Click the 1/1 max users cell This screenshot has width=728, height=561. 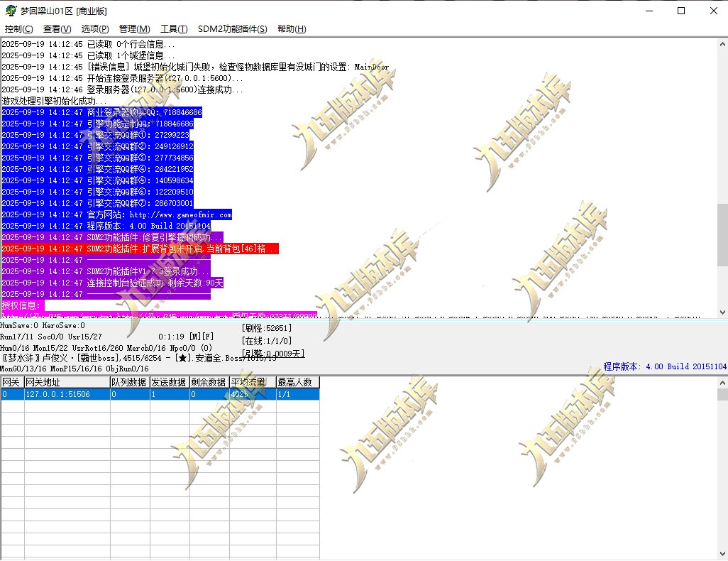[297, 394]
